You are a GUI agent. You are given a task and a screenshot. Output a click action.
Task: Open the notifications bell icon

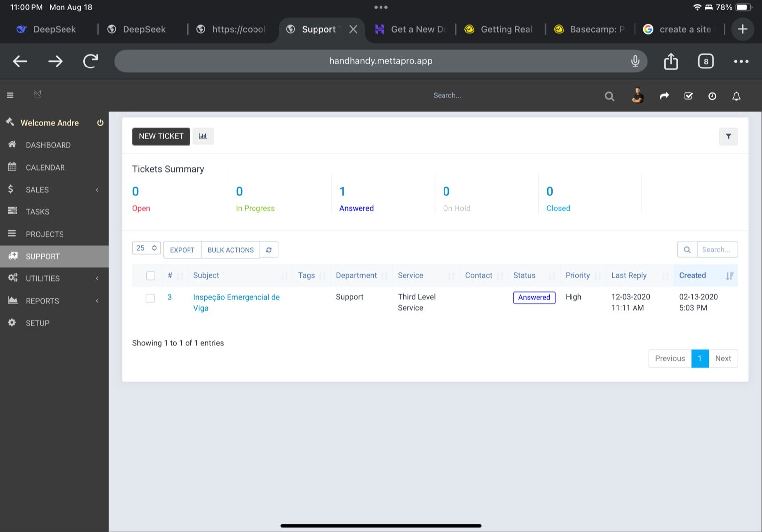point(736,96)
